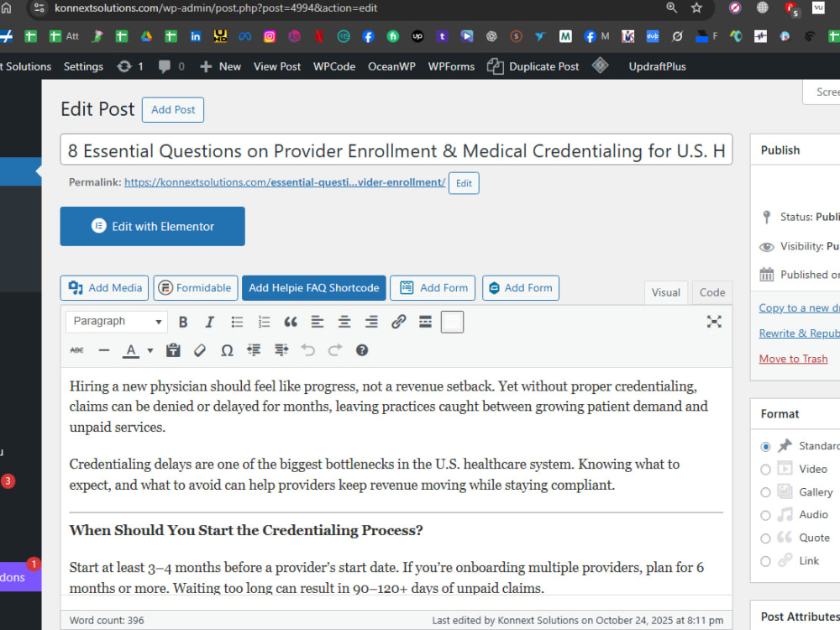Insert horizontal line

click(x=104, y=350)
